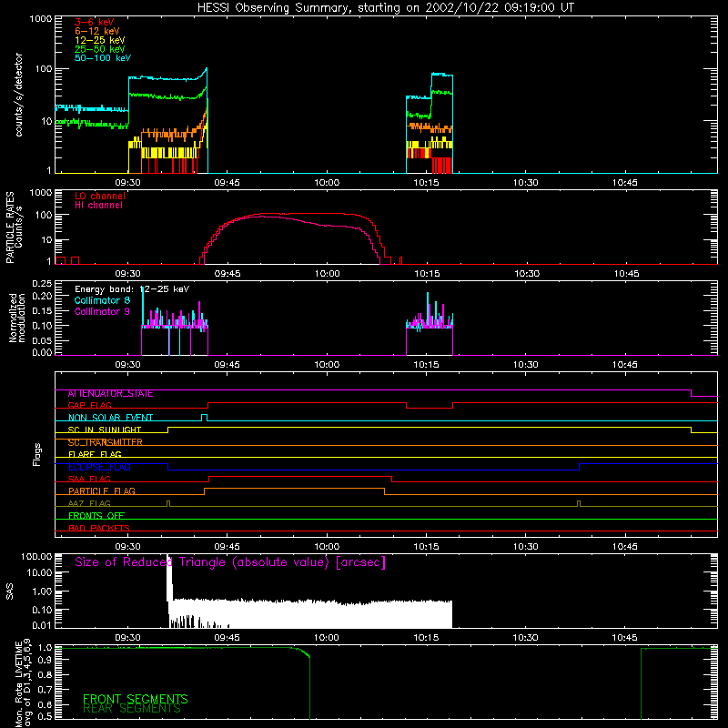728x728 pixels.
Task: Click the 100.00 tick on the SAS axis
Action: 36,557
